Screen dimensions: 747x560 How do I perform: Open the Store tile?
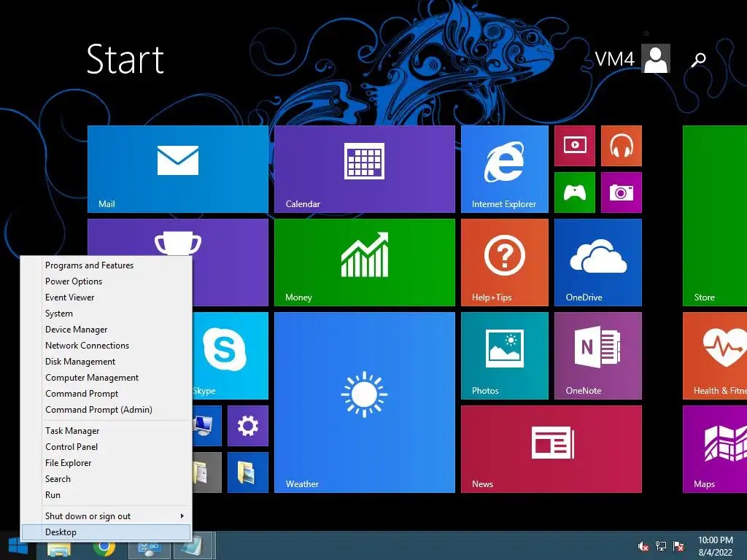[715, 216]
